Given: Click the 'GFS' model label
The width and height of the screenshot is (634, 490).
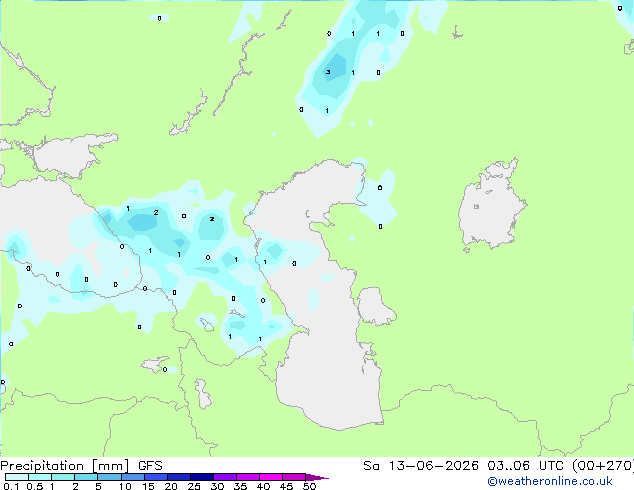Looking at the screenshot, I should (150, 466).
